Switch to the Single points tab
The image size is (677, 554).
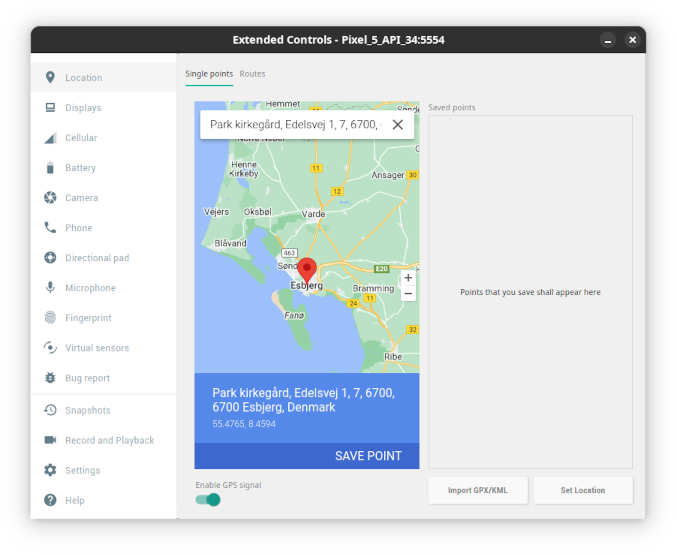(x=209, y=74)
